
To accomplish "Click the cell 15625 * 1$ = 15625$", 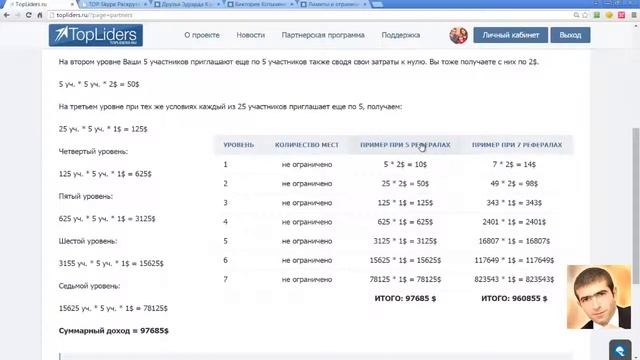I will [405, 260].
